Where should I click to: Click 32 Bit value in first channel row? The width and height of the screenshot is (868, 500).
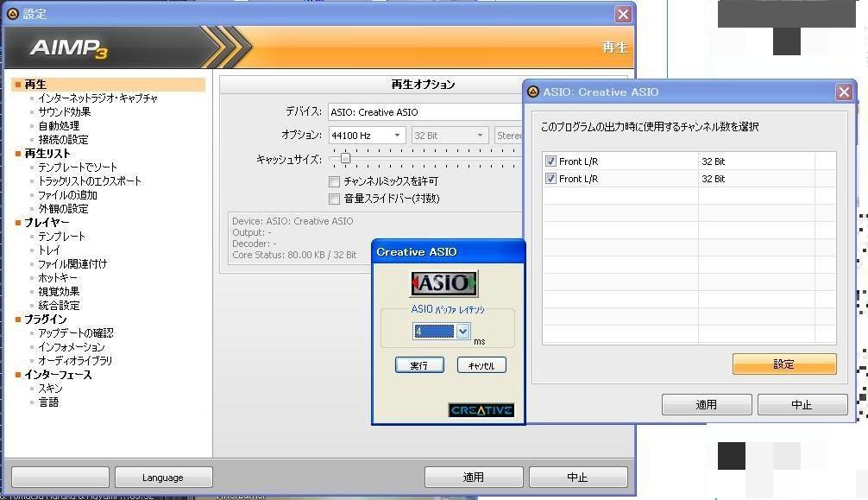(x=713, y=161)
